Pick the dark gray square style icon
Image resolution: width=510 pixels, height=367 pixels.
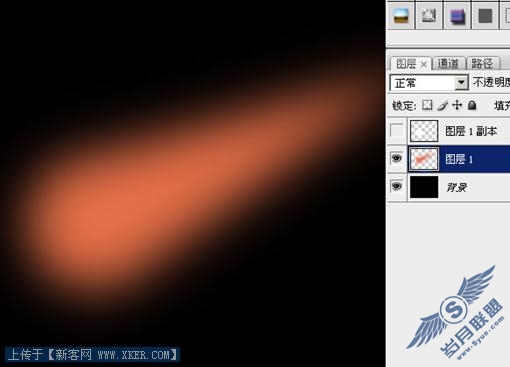point(485,15)
